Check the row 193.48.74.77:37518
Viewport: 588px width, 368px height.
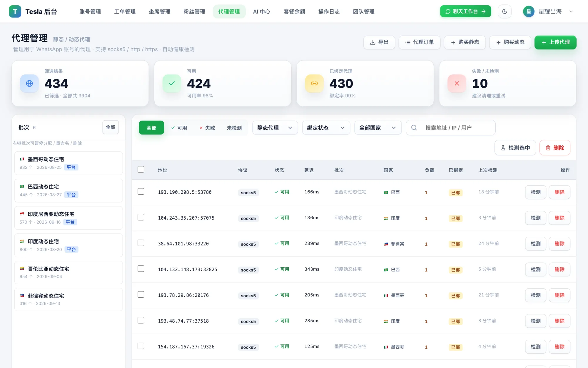tap(141, 320)
